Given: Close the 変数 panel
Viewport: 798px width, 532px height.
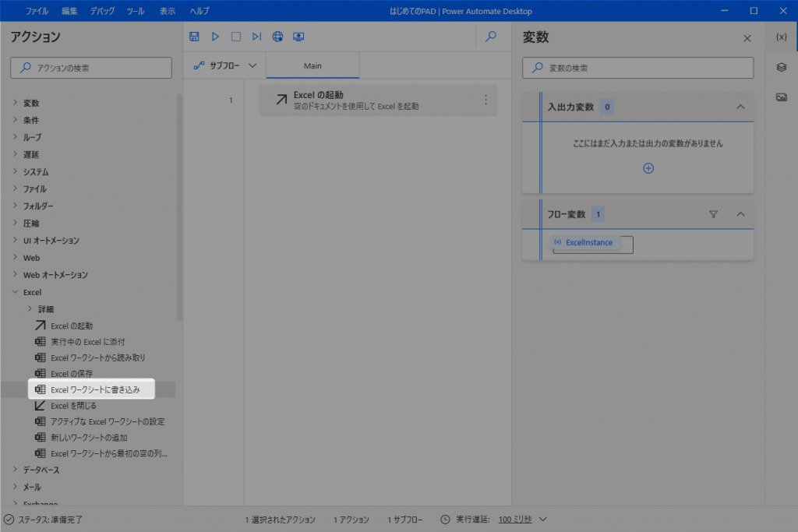Looking at the screenshot, I should 747,39.
